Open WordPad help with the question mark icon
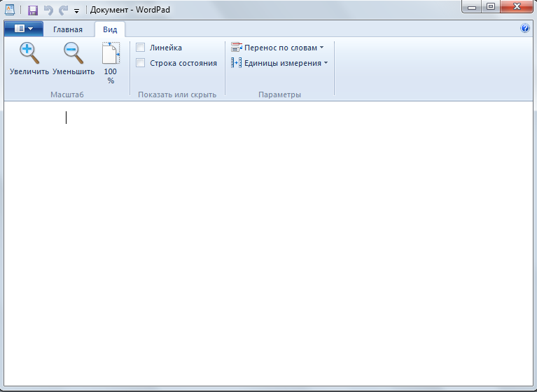Screen dimensions: 537x392 click(524, 28)
